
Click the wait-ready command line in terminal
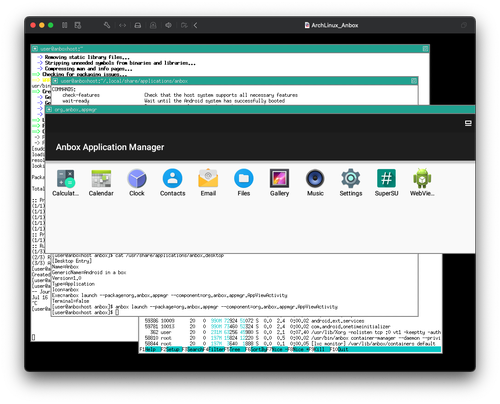click(173, 101)
